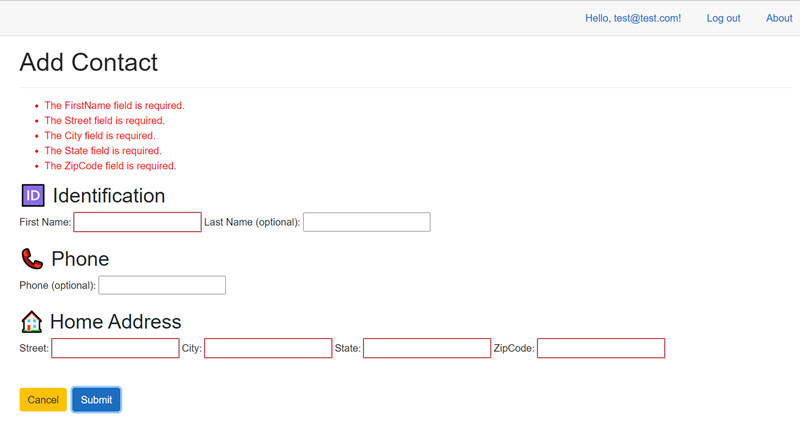The image size is (800, 422).
Task: Select the Phone (optional) text box
Action: (x=162, y=285)
